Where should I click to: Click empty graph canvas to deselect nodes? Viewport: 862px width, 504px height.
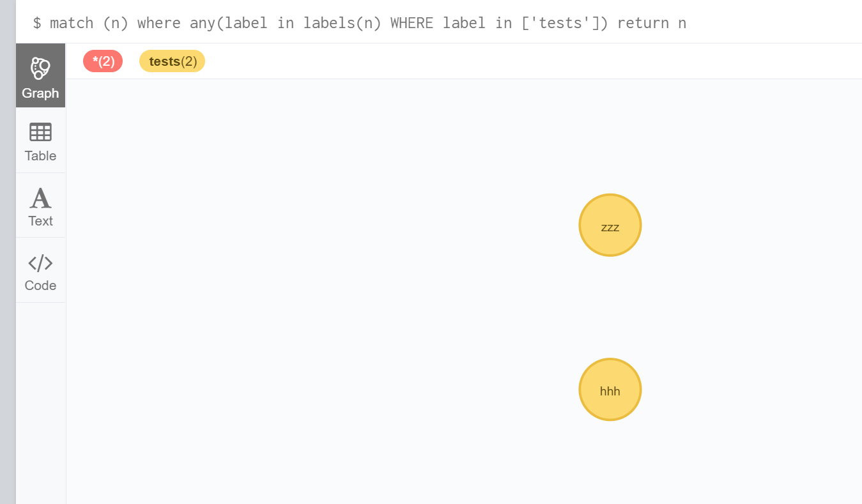[319, 287]
